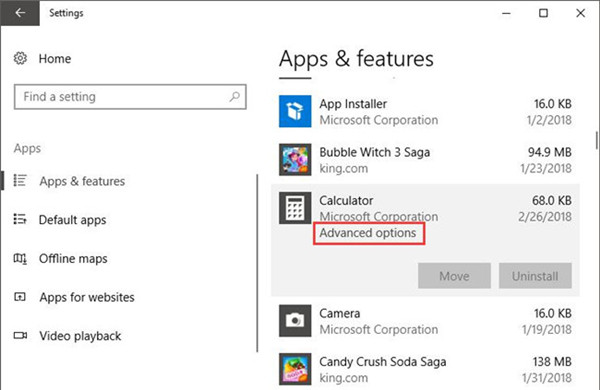Click the Uninstall button for Calculator
The width and height of the screenshot is (600, 390).
coord(535,276)
